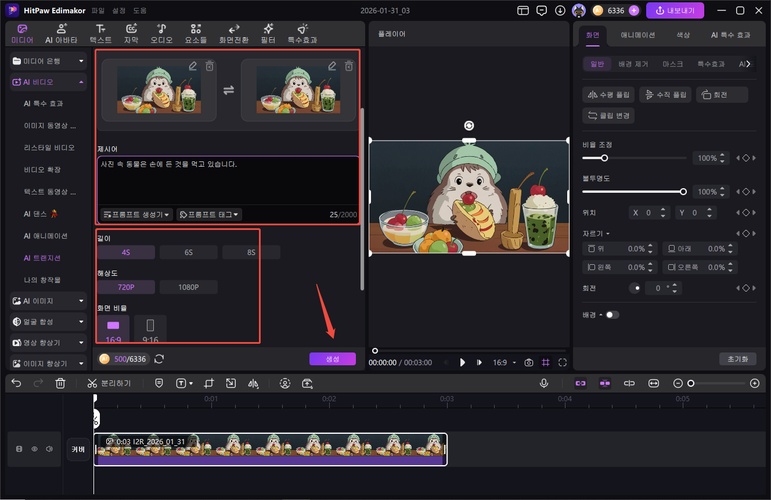
Task: Select the crop tool in timeline toolbar
Action: pos(209,383)
